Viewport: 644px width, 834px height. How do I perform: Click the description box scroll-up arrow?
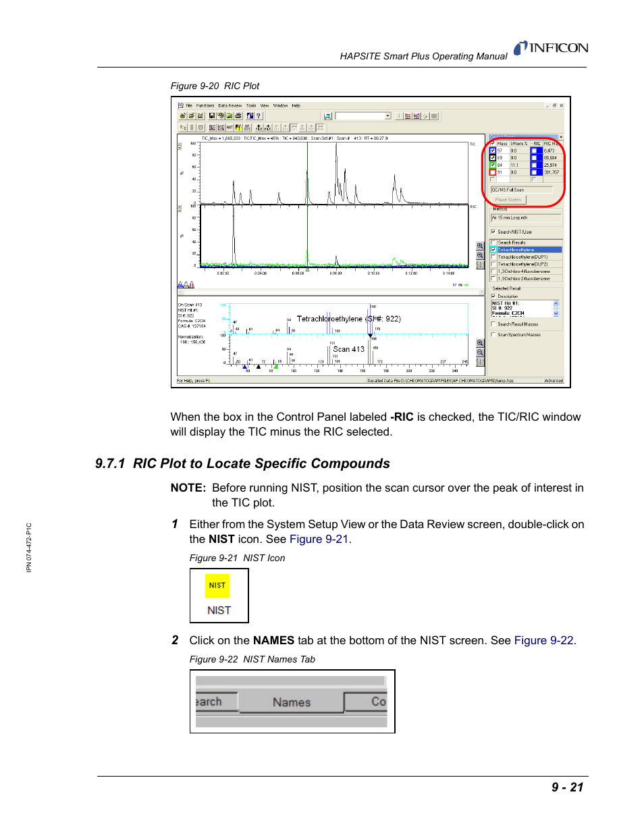556,303
